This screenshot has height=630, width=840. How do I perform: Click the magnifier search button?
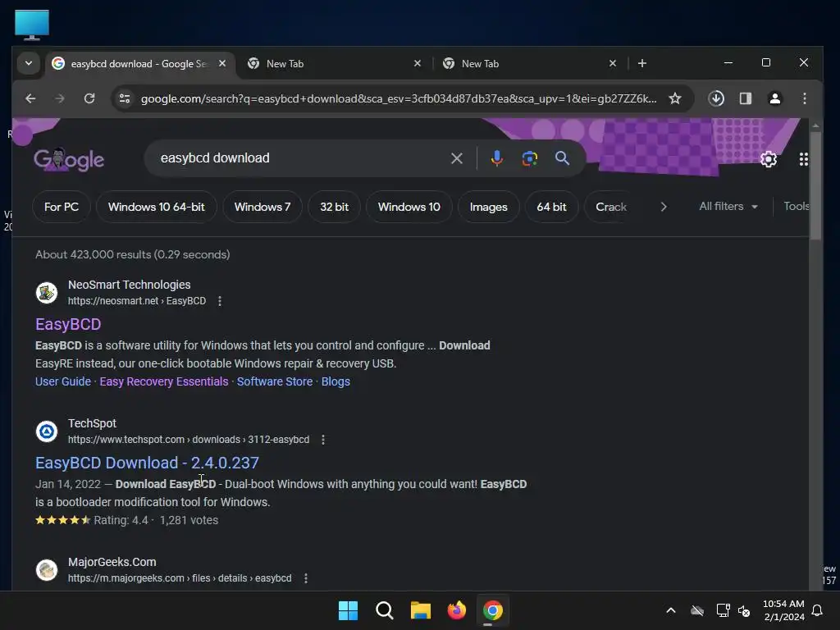(x=562, y=158)
